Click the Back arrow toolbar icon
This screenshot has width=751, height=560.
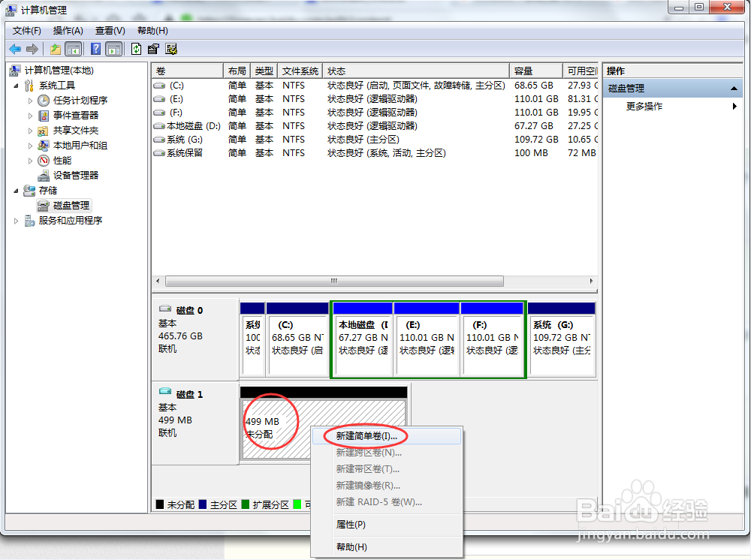tap(15, 49)
